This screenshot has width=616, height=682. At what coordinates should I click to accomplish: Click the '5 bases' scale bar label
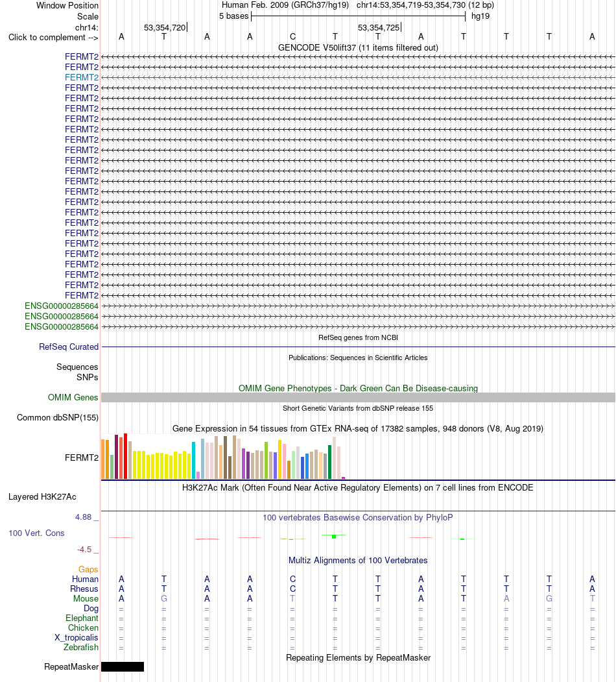click(x=233, y=16)
